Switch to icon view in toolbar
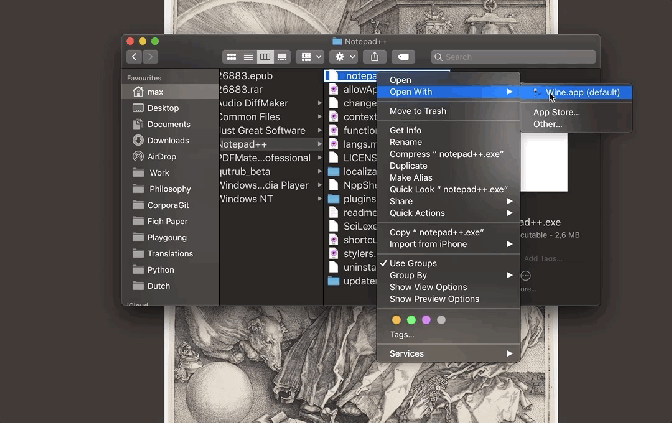The image size is (672, 423). click(x=231, y=57)
